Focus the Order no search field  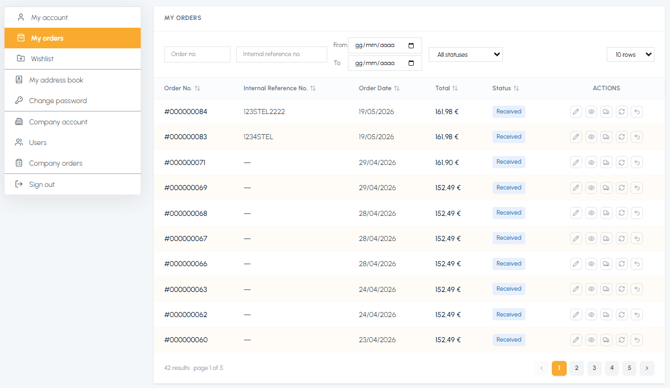(197, 54)
